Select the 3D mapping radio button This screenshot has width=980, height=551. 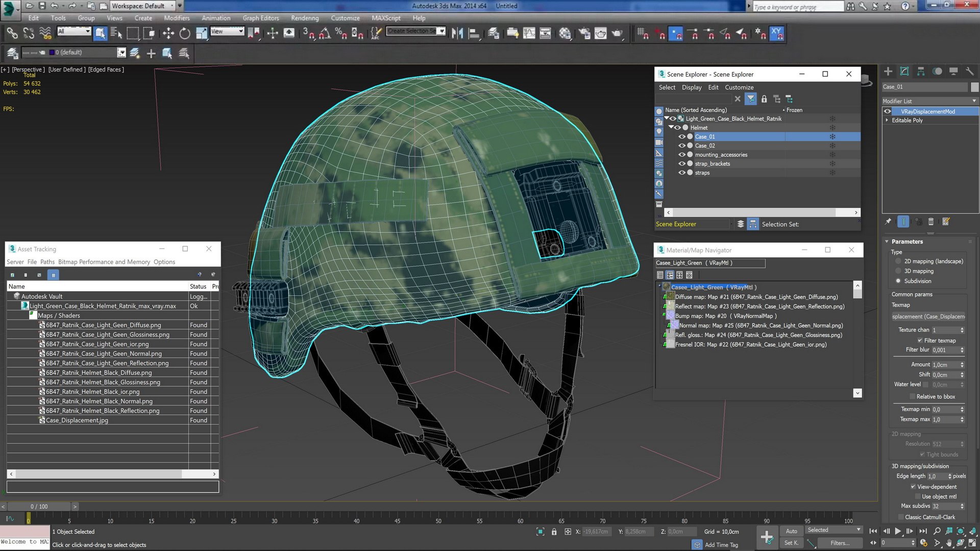898,271
